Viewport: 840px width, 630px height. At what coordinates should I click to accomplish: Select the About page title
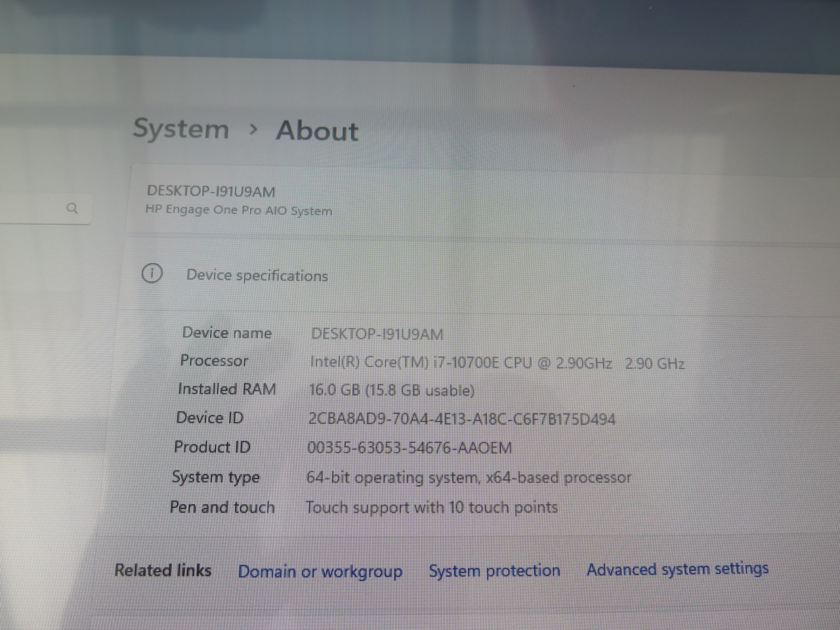pyautogui.click(x=317, y=131)
